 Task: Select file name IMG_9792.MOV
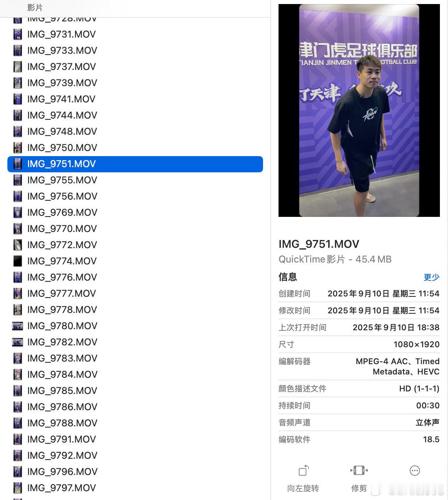62,455
